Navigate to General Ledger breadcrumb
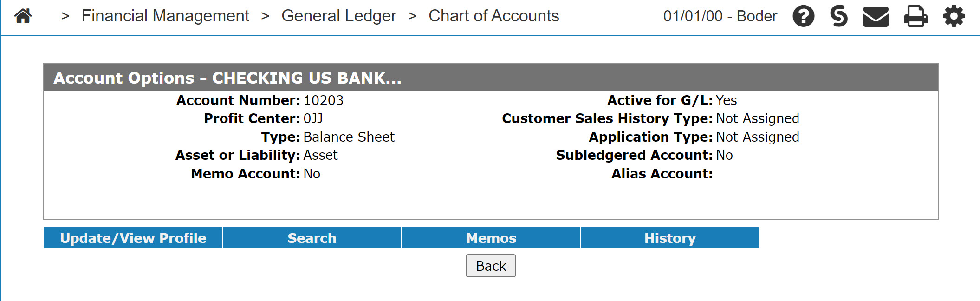Viewport: 980px width, 301px height. click(339, 16)
